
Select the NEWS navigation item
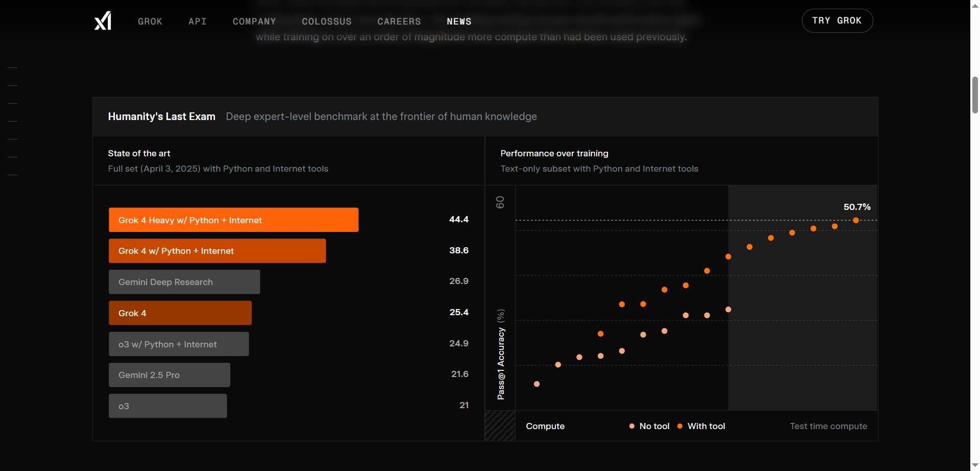(x=459, y=21)
